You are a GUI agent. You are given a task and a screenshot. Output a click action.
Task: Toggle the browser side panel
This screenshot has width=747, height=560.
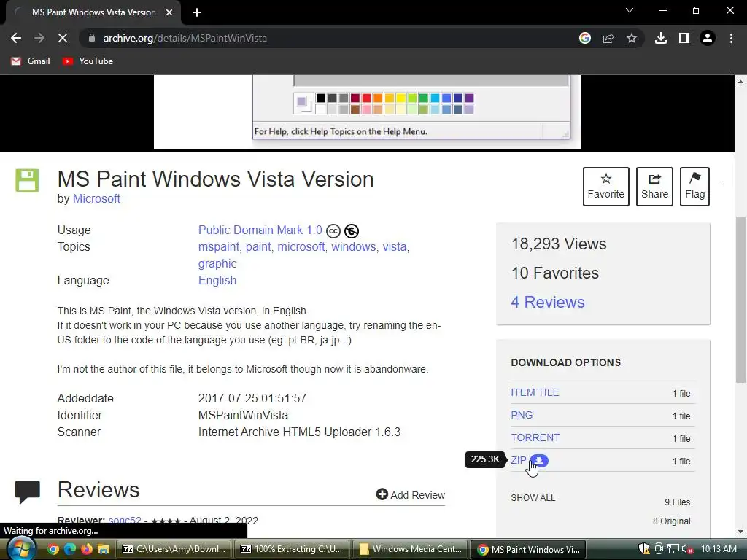(684, 38)
